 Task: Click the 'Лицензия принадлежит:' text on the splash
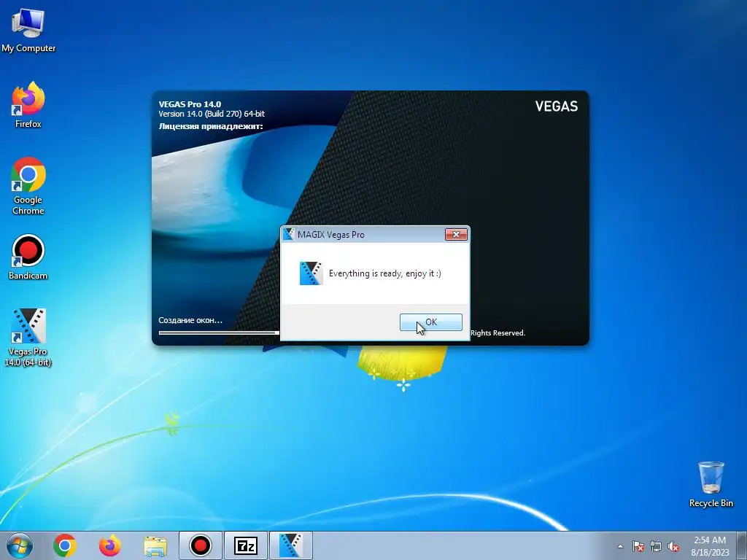(211, 126)
